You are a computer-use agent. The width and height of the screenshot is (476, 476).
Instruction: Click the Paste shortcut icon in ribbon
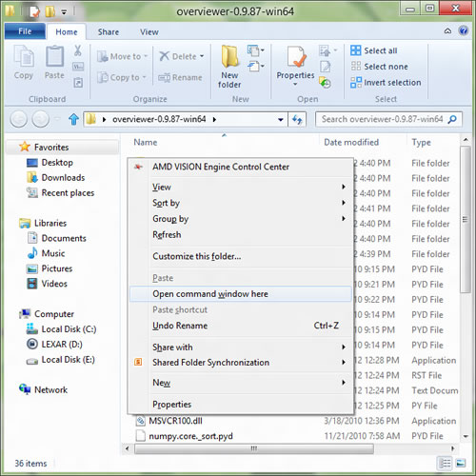tap(78, 83)
